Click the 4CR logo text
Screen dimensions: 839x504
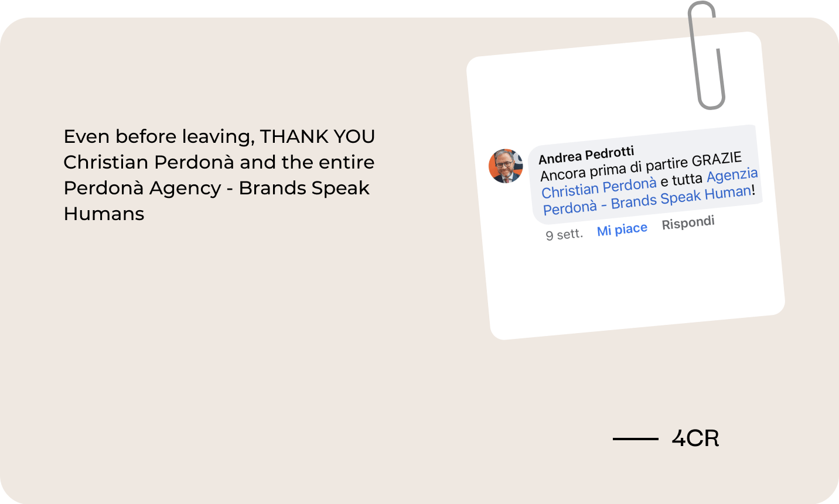click(x=695, y=438)
